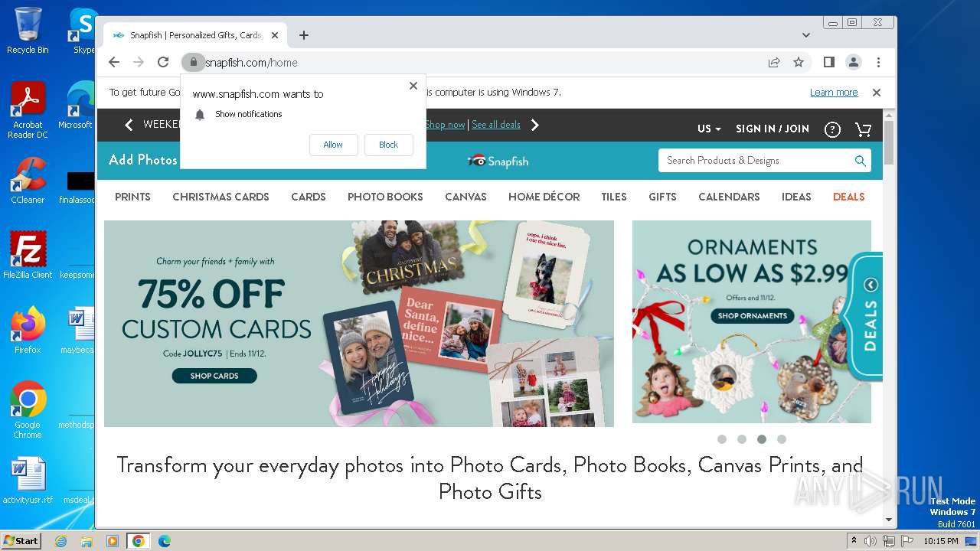Open the PRINTS menu
Screen dimensions: 980x551
[132, 197]
